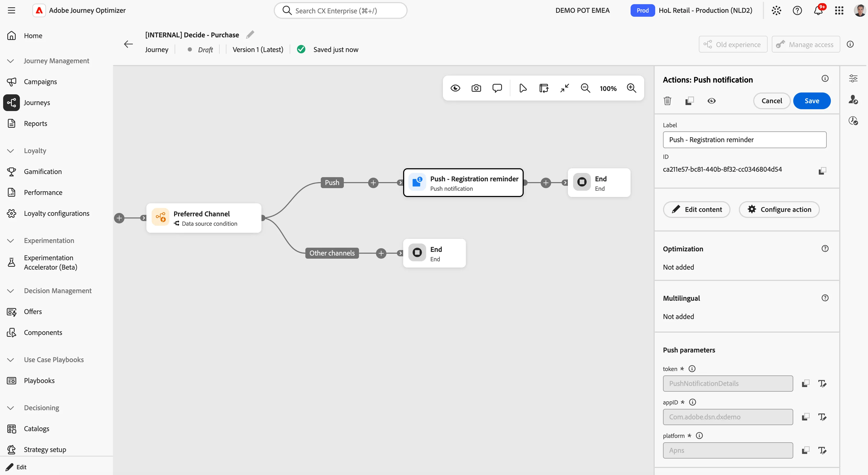Click the camera snapshot icon in canvas toolbar
Screen dimensions: 868x475
pos(476,88)
